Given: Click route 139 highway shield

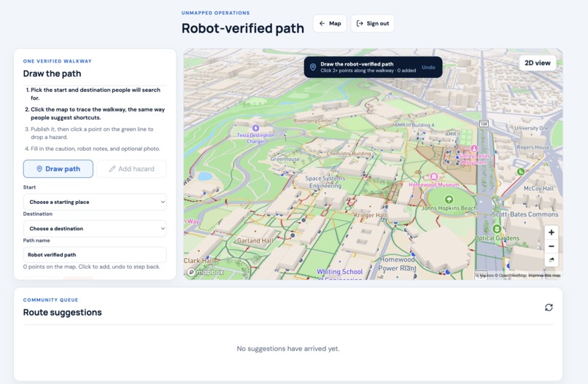Looking at the screenshot, I should click(x=484, y=124).
